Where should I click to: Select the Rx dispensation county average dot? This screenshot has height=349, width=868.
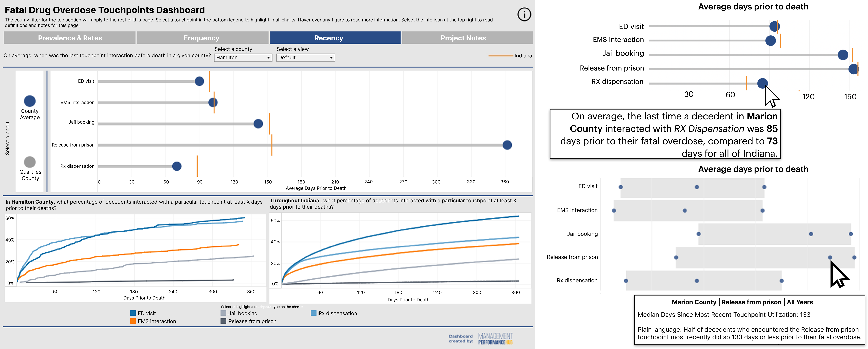[x=177, y=166]
